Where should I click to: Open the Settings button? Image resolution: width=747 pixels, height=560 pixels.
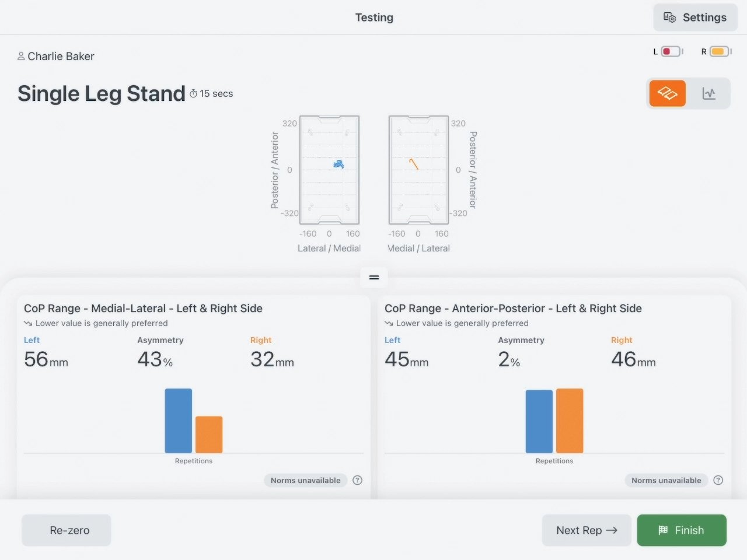tap(695, 17)
